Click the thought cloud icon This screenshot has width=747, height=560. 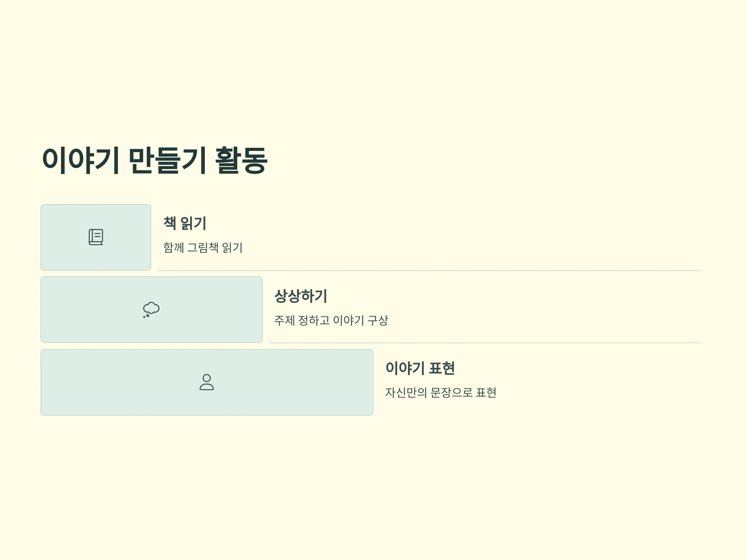pos(151,310)
